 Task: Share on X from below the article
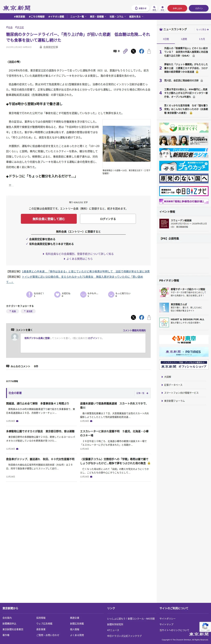[134, 317]
